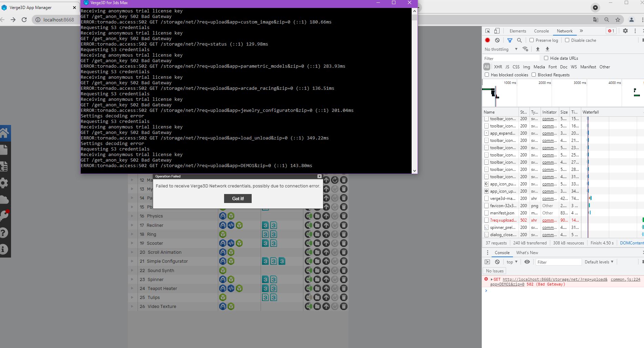Close the Operation Failed dialog via X
The image size is (644, 348).
tap(320, 176)
